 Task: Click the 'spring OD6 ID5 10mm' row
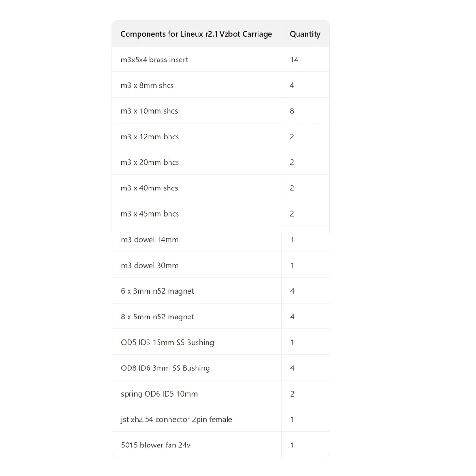pos(159,394)
